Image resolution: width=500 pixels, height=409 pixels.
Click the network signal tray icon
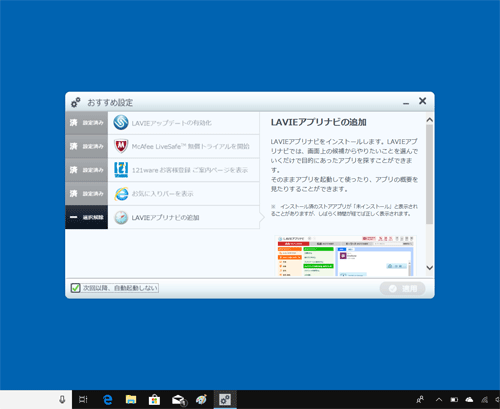(485, 399)
